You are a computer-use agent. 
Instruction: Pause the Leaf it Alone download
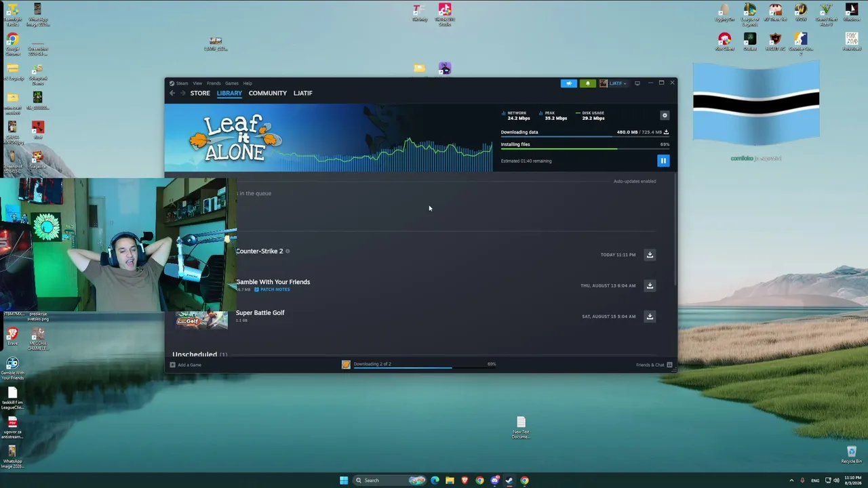coord(663,161)
